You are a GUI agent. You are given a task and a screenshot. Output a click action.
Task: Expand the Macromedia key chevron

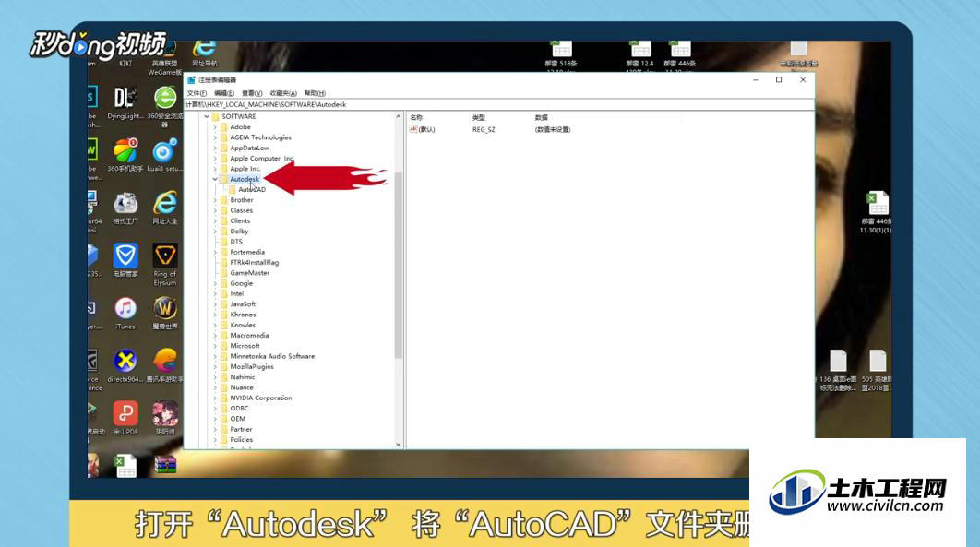(215, 336)
